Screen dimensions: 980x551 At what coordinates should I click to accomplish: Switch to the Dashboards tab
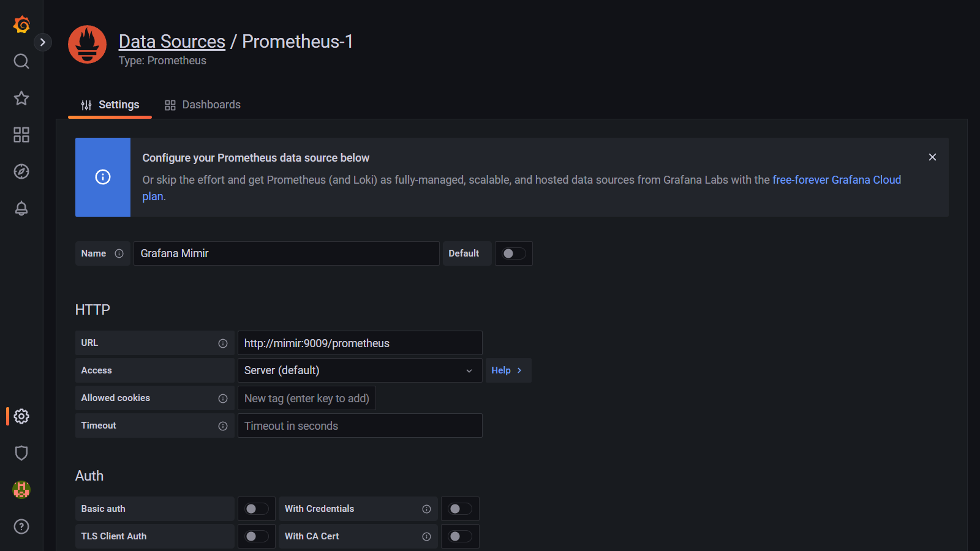pyautogui.click(x=203, y=105)
